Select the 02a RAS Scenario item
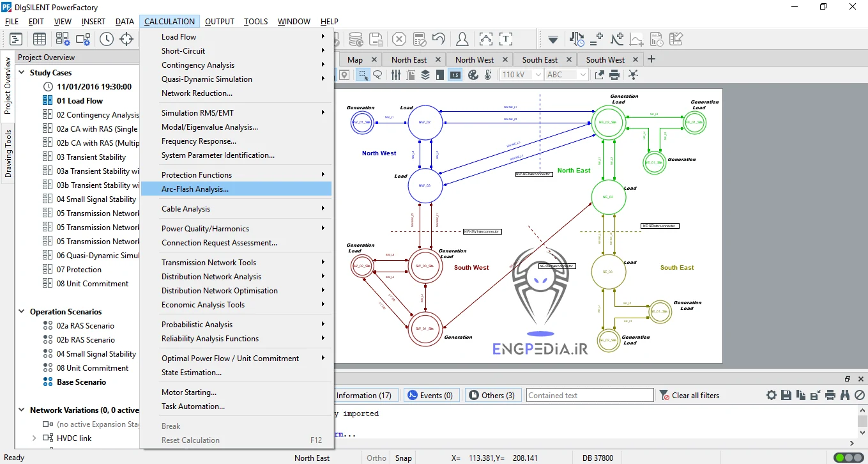This screenshot has width=868, height=464. [86, 326]
